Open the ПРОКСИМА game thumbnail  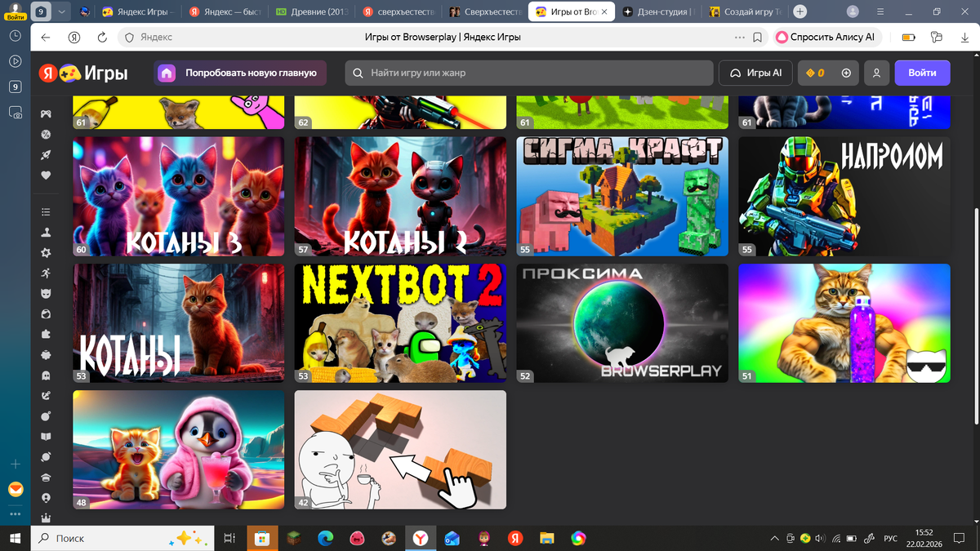pos(622,323)
